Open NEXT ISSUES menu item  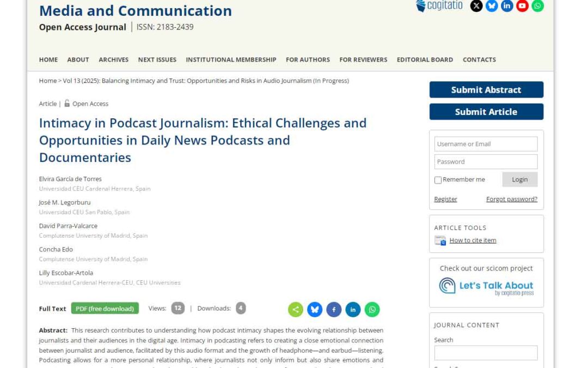point(157,60)
